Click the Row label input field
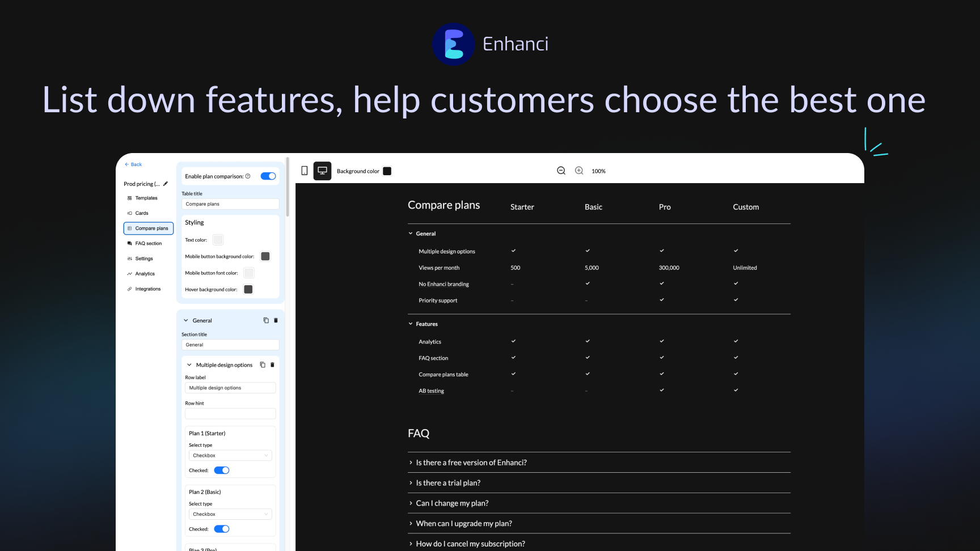The height and width of the screenshot is (551, 980). 230,388
